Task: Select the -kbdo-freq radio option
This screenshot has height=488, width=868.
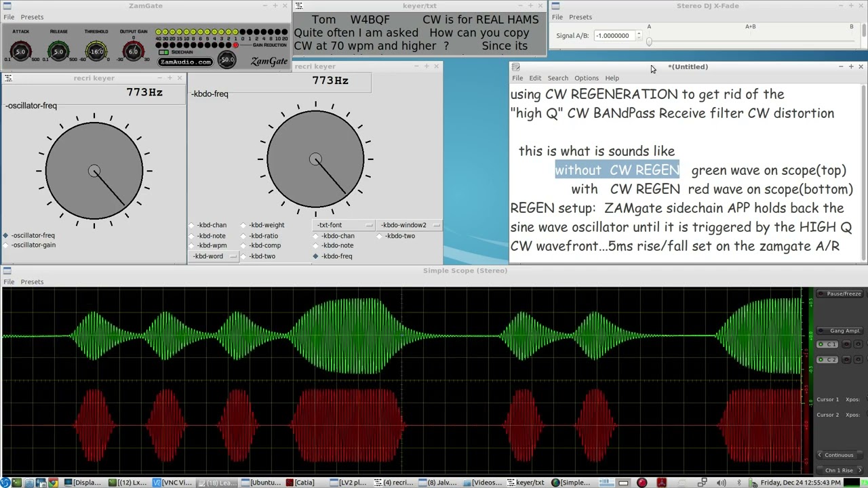Action: (333, 256)
